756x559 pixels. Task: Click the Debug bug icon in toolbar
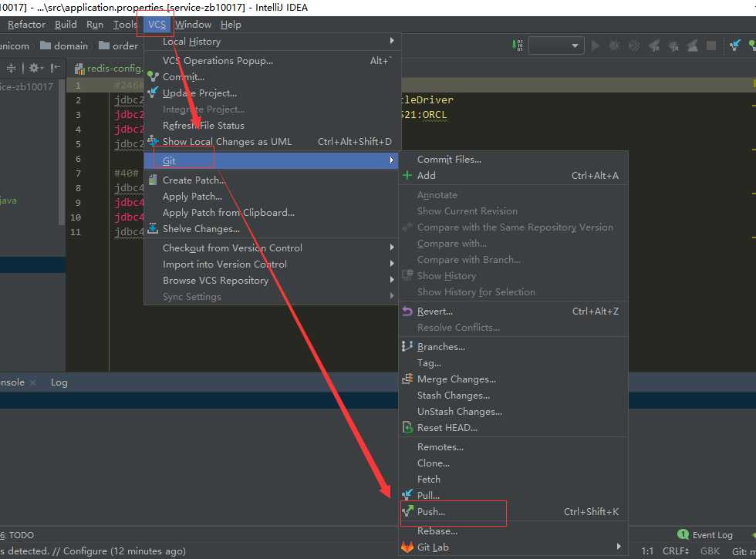pos(615,45)
